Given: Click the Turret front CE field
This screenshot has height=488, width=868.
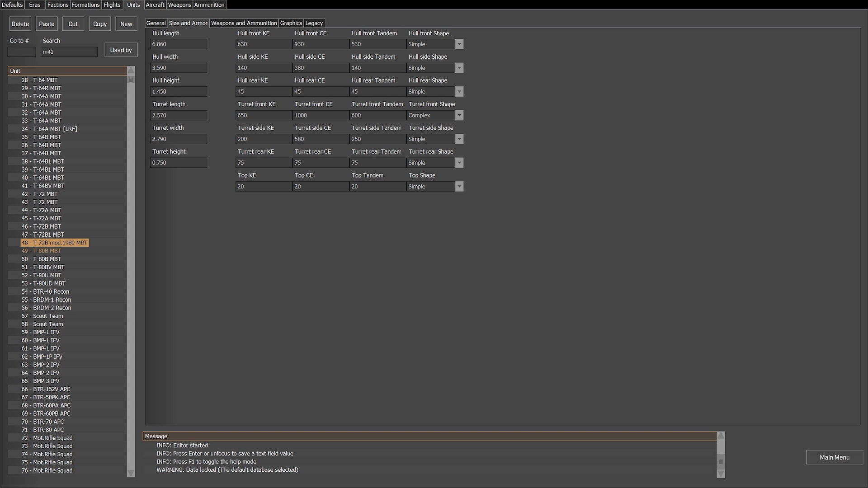Looking at the screenshot, I should coord(321,115).
